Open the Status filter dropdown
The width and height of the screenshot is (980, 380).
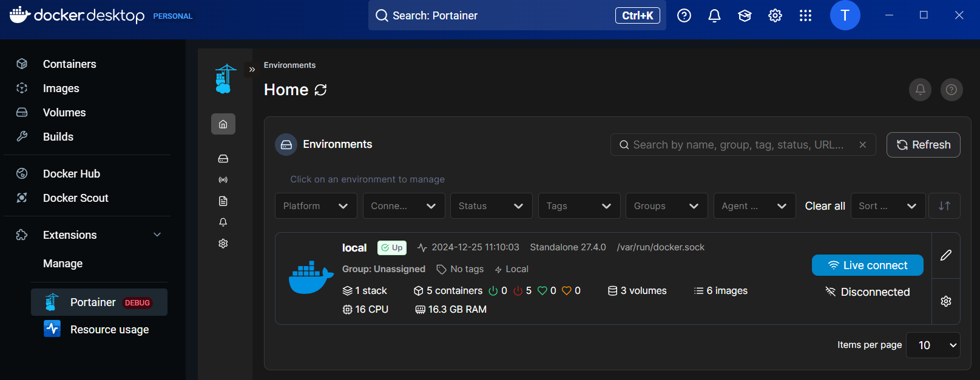[x=492, y=206]
